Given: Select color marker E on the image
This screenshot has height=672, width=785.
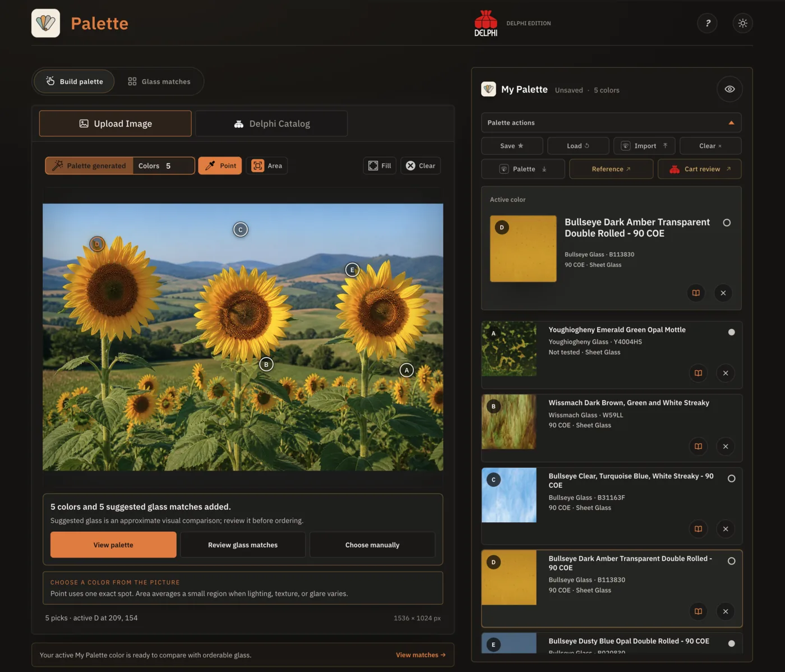Looking at the screenshot, I should (x=352, y=270).
